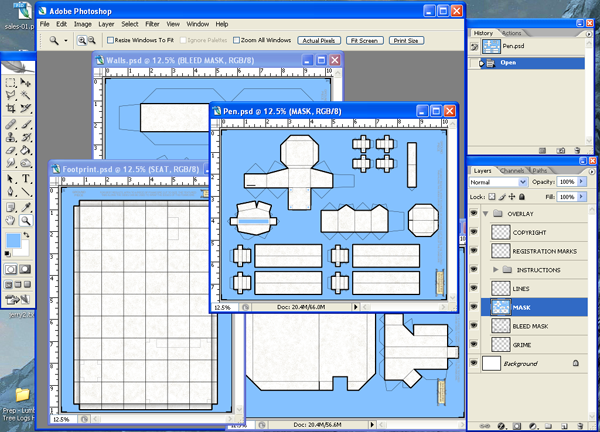Select the Blur tool
Viewport: 600px width, 432px height.
11,163
